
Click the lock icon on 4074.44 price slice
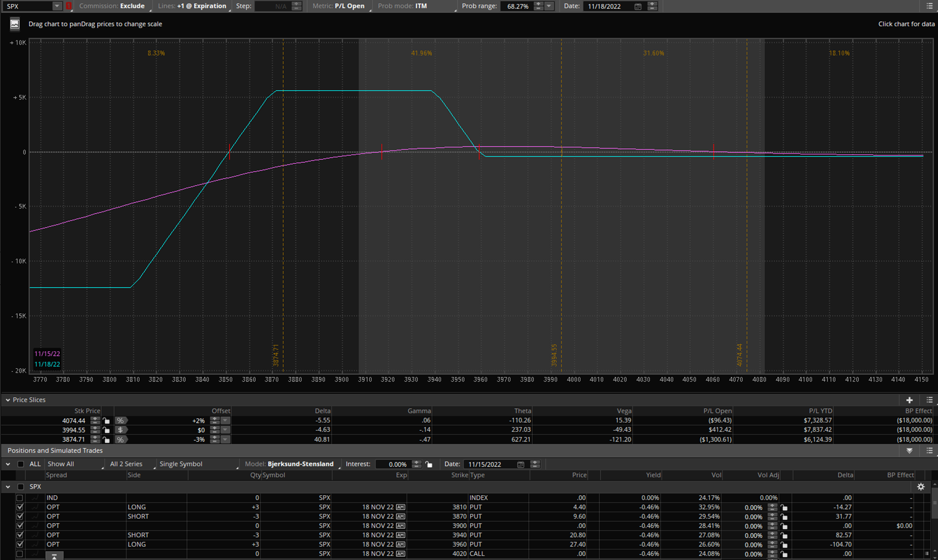pyautogui.click(x=106, y=421)
